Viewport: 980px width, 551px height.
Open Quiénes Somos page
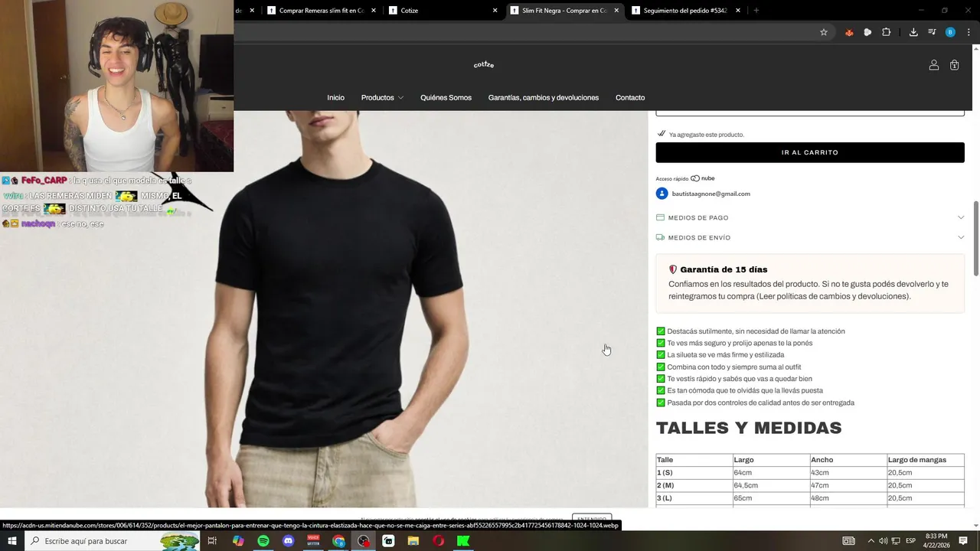coord(446,97)
